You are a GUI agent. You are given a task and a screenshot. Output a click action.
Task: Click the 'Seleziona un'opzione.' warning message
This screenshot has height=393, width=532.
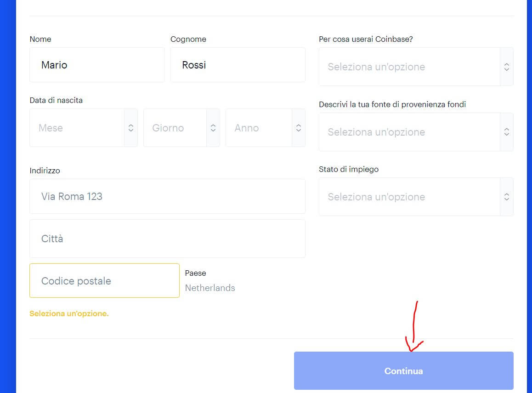point(69,313)
